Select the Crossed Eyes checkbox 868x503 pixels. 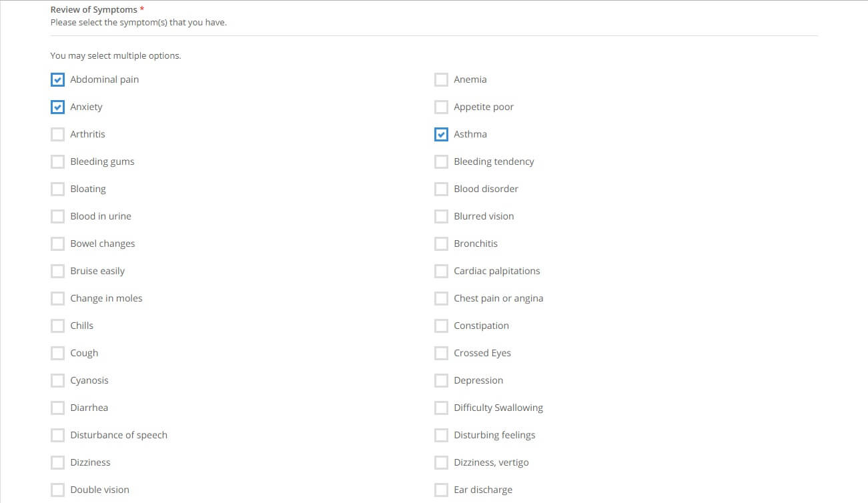(441, 353)
